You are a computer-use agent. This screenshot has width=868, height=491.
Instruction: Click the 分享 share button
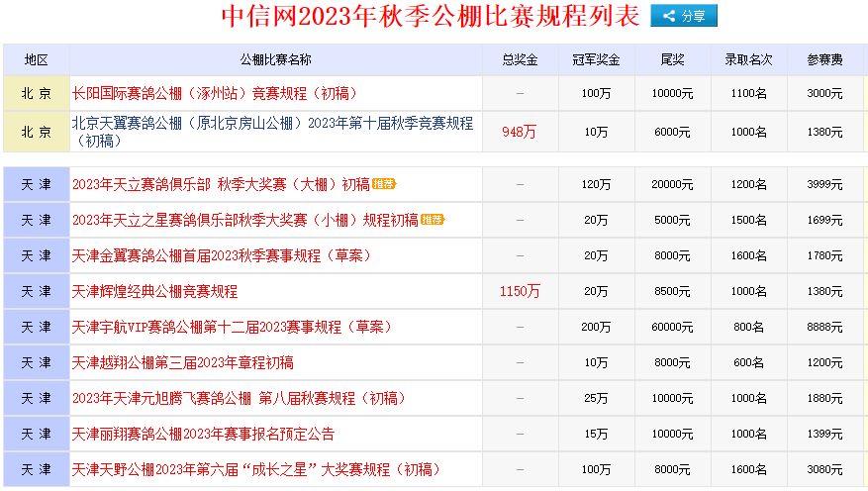[683, 16]
